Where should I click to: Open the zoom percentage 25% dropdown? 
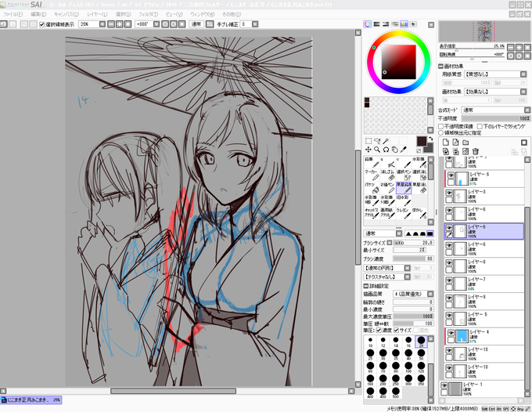click(102, 24)
